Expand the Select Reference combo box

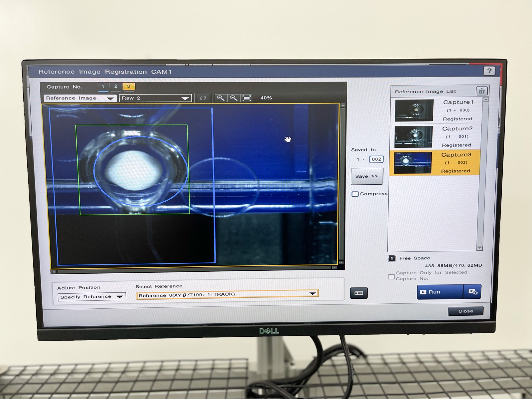pyautogui.click(x=227, y=295)
